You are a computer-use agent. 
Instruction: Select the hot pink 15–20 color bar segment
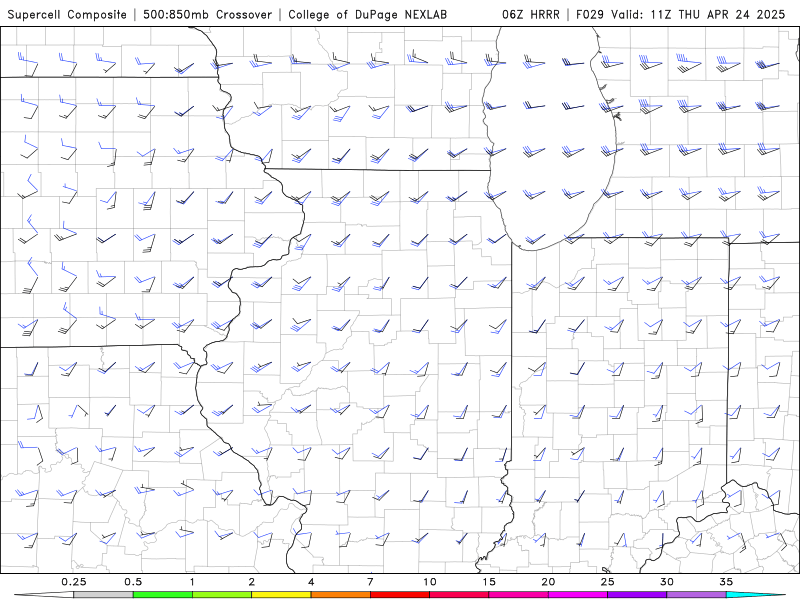pyautogui.click(x=518, y=595)
